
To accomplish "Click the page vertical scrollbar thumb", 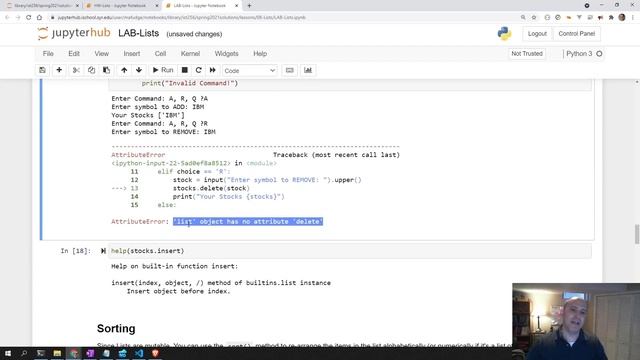I will coord(637,234).
